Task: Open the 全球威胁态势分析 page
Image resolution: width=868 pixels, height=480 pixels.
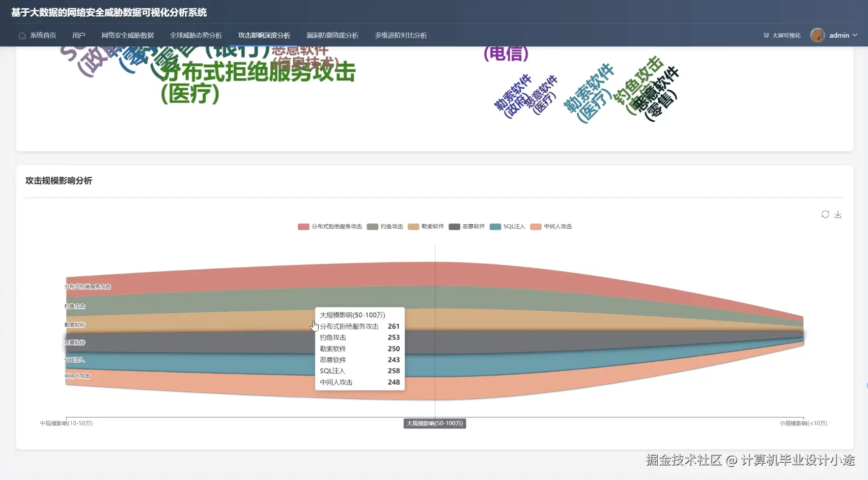Action: point(196,35)
